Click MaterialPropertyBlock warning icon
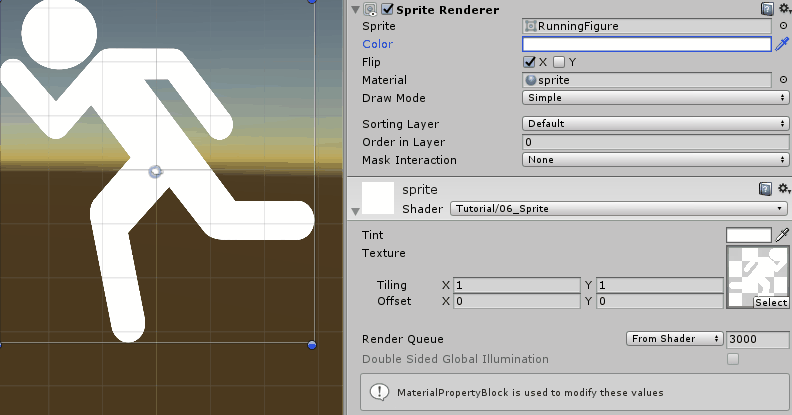792x415 pixels. (379, 392)
